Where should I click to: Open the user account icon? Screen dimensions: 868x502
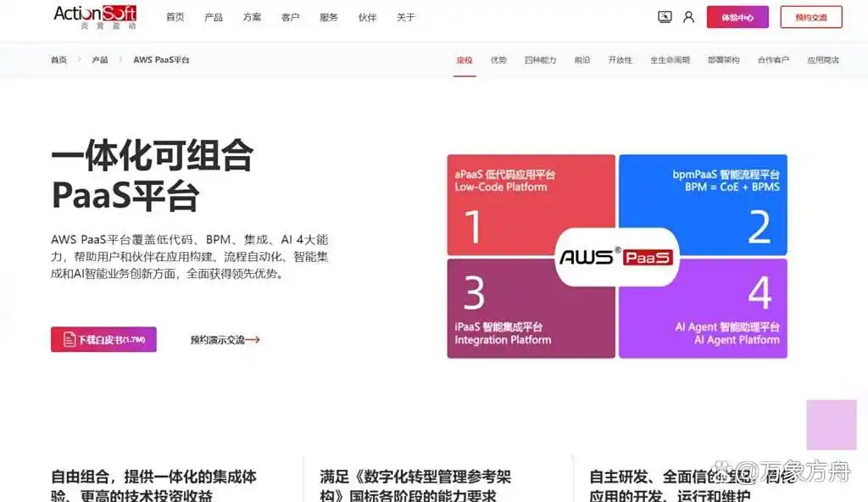pos(688,16)
